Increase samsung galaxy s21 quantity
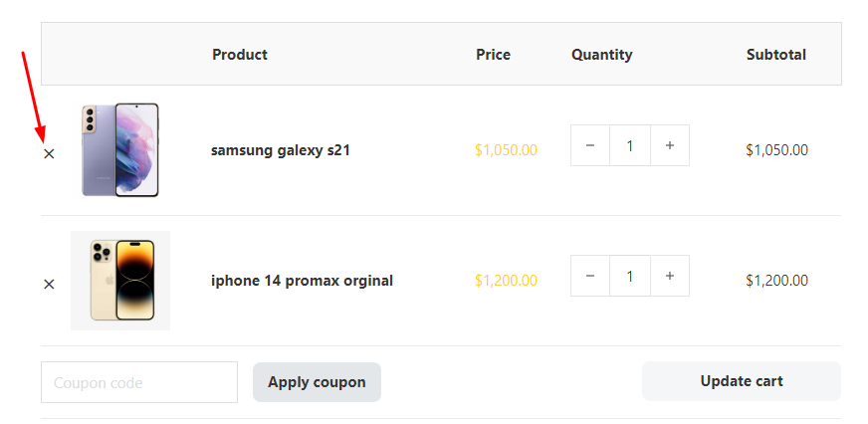This screenshot has width=868, height=424. 670,145
